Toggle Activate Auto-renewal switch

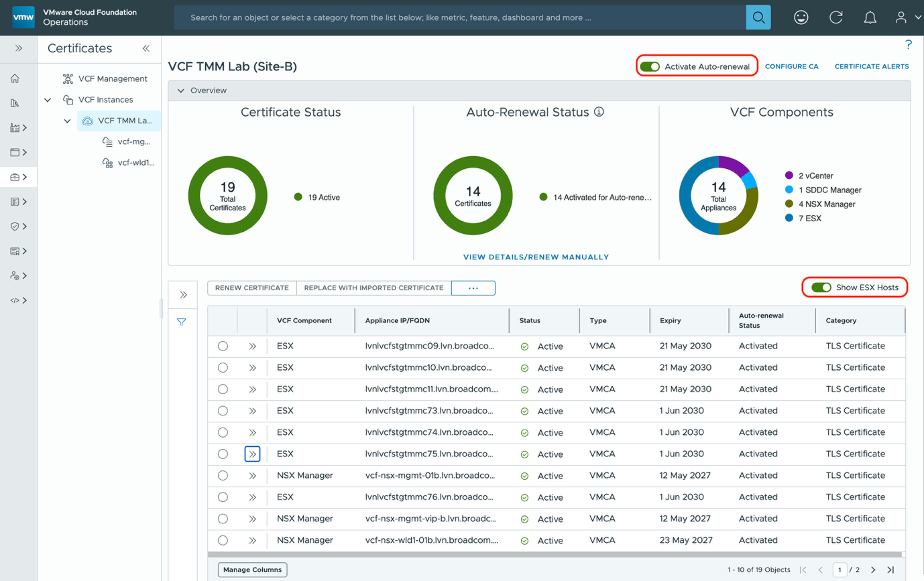click(x=650, y=67)
